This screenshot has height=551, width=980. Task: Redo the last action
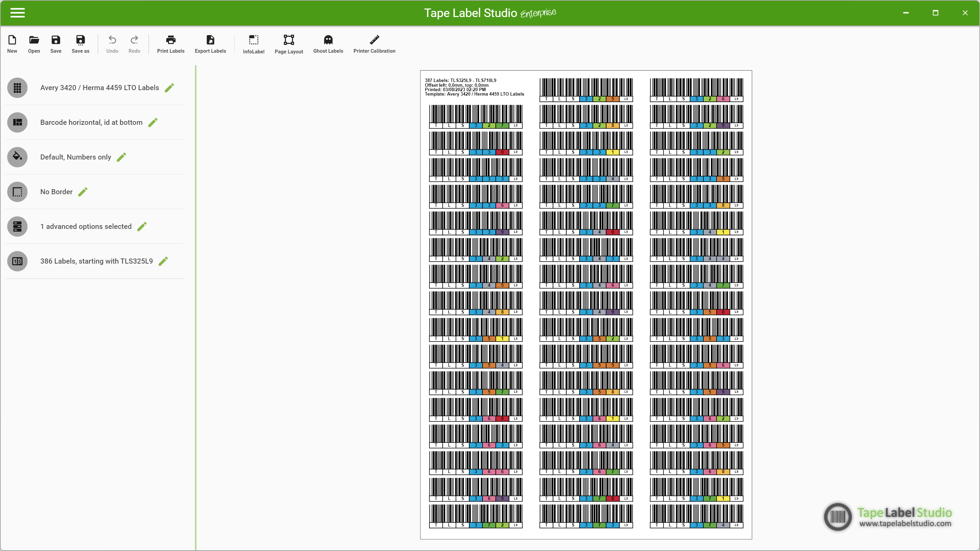pos(134,44)
